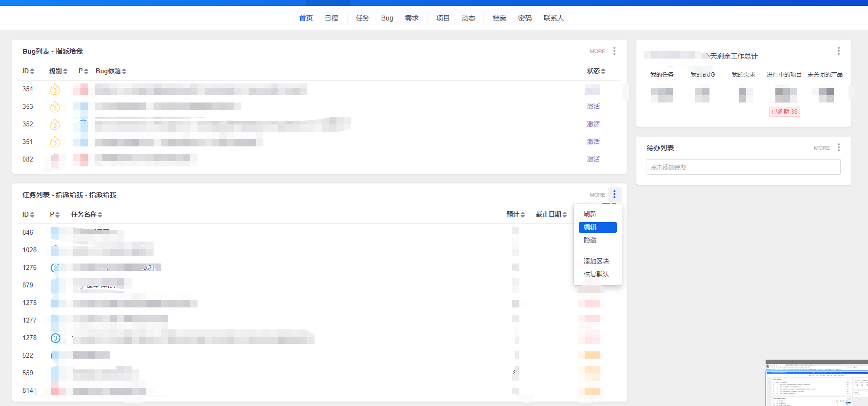The width and height of the screenshot is (868, 406).
Task: Select bug ID 082 in the Bug list
Action: click(x=28, y=159)
